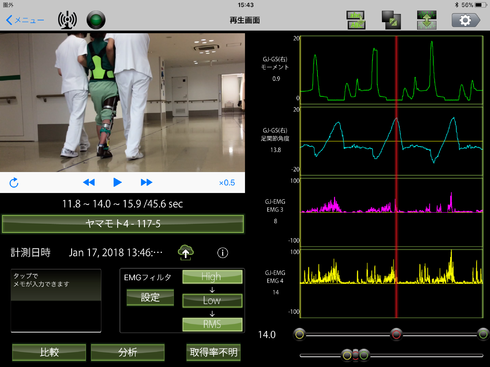Tap the 14.0 current time value
This screenshot has height=367, width=490.
(x=267, y=335)
